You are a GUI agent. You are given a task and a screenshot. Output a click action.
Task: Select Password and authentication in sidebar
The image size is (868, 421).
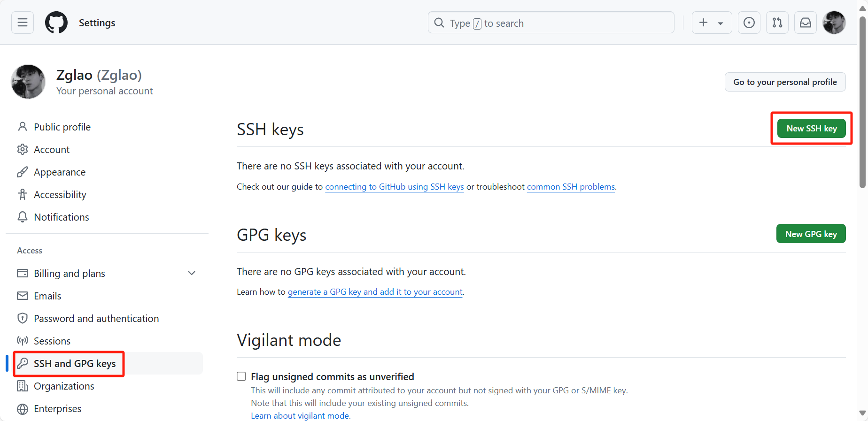pyautogui.click(x=96, y=319)
